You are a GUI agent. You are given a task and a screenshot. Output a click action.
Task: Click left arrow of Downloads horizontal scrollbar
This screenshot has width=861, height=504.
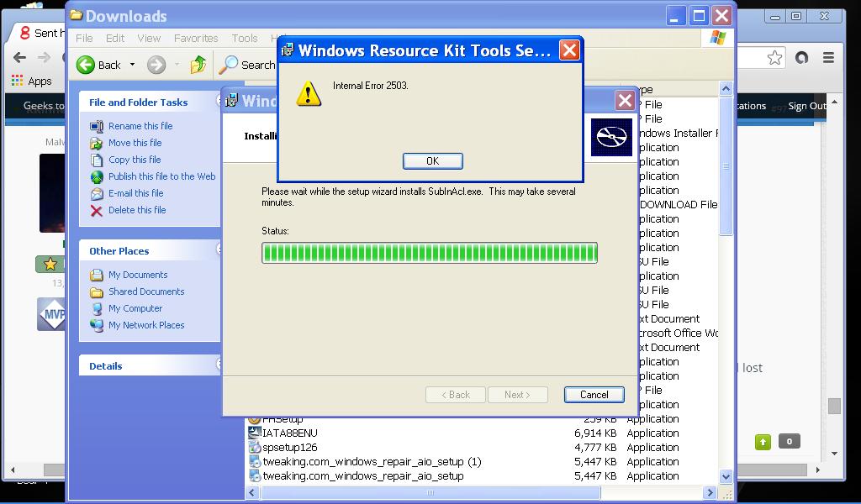[253, 492]
